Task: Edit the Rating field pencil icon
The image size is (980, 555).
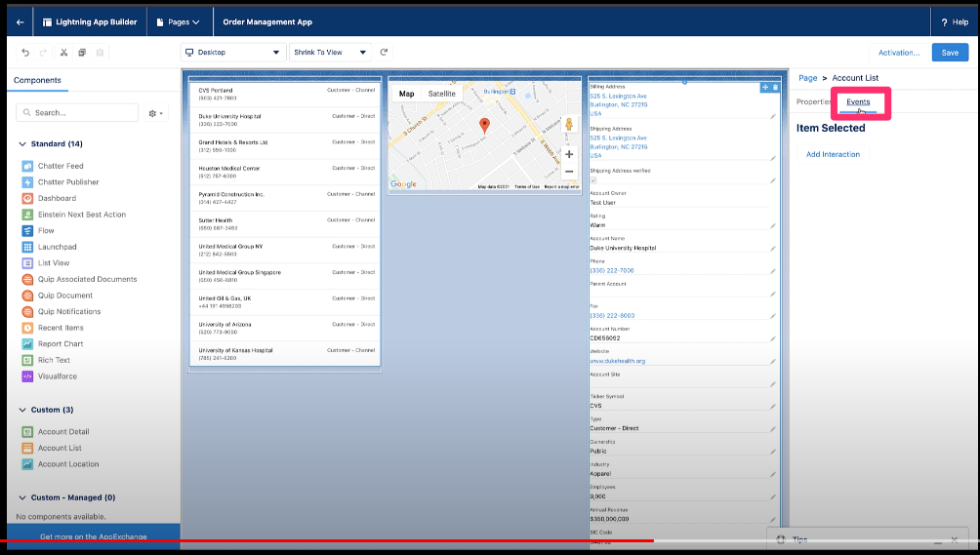Action: pos(773,225)
